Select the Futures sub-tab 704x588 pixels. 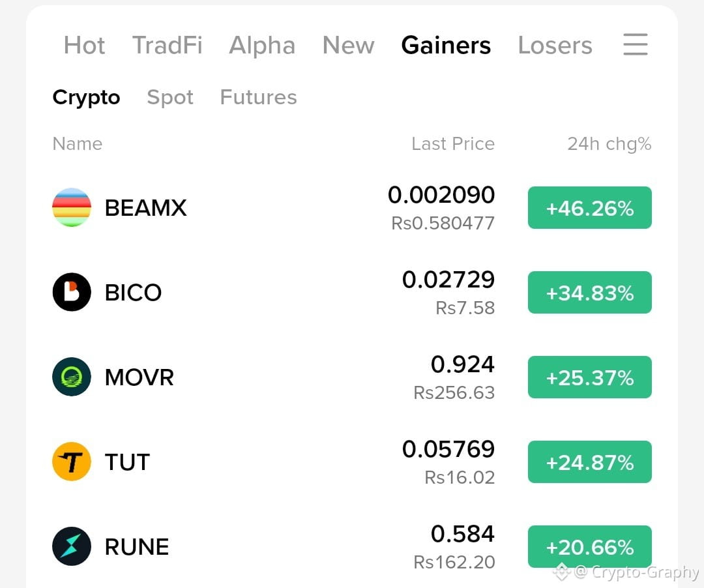[x=259, y=97]
